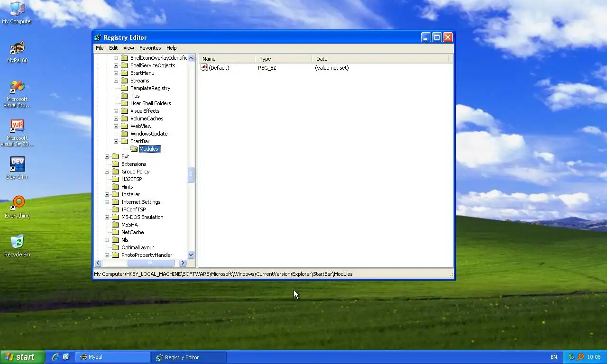Click the EN language indicator
Image resolution: width=607 pixels, height=364 pixels.
[554, 357]
